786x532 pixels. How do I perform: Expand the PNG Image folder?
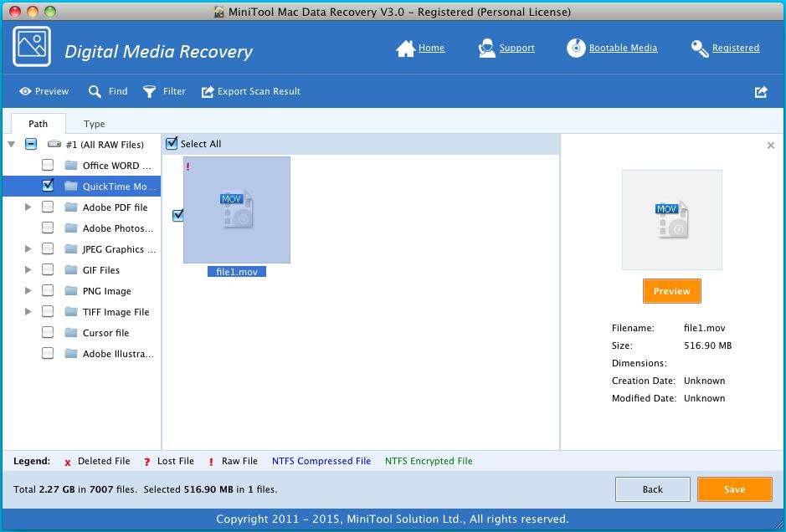click(x=28, y=290)
